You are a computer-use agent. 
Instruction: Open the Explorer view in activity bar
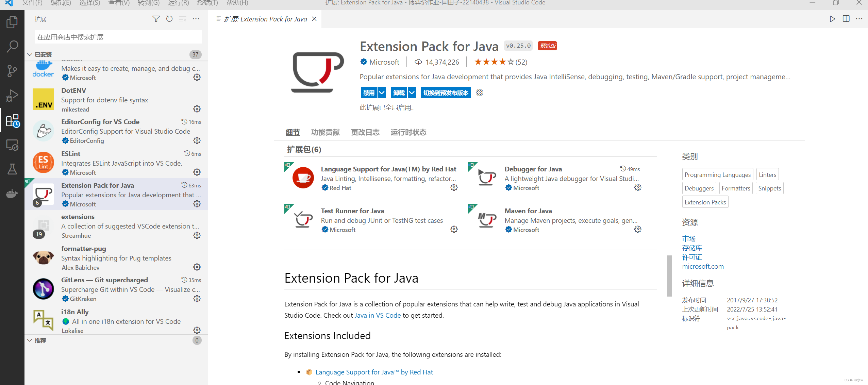point(12,22)
